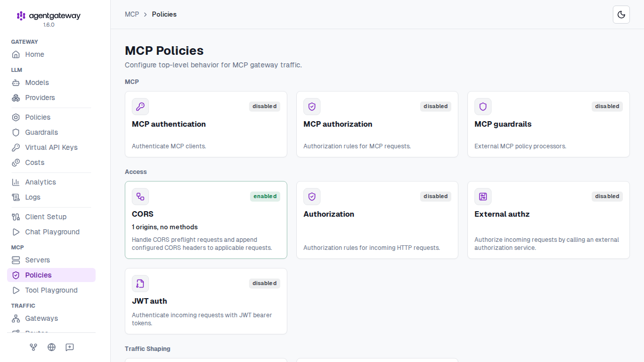
Task: Click the Client Setup cable icon
Action: coord(16,217)
